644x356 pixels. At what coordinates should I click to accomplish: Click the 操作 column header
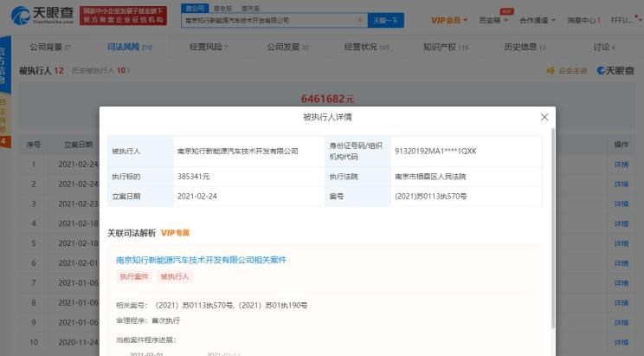pos(621,145)
